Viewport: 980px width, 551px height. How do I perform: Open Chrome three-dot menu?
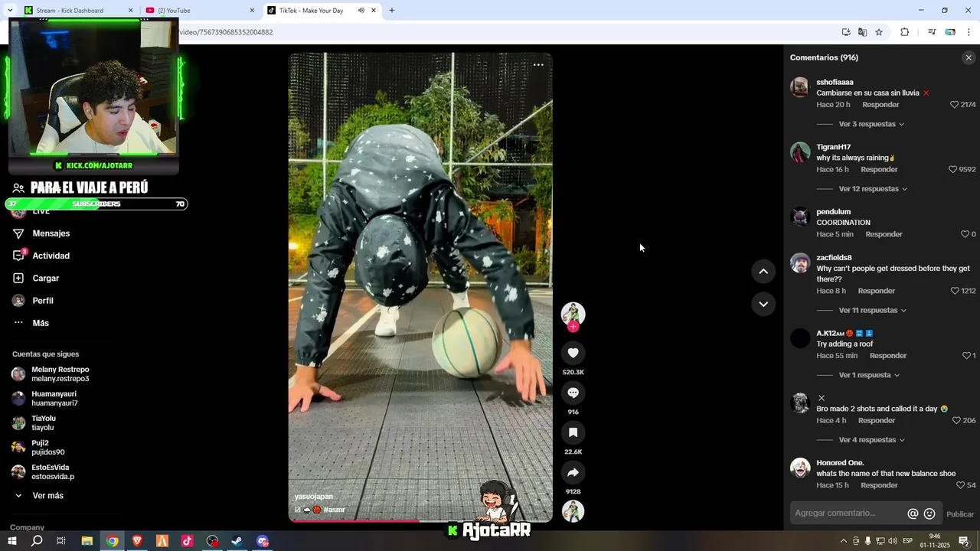click(x=969, y=32)
